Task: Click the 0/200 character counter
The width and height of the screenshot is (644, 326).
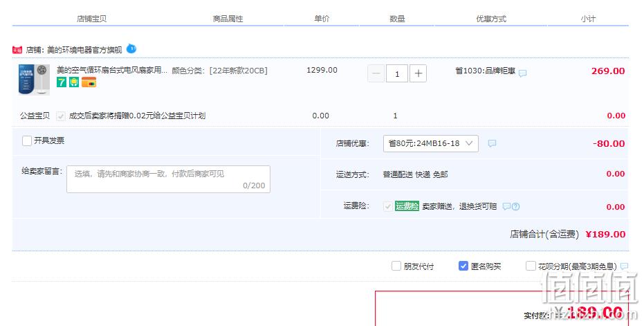Action: point(254,185)
